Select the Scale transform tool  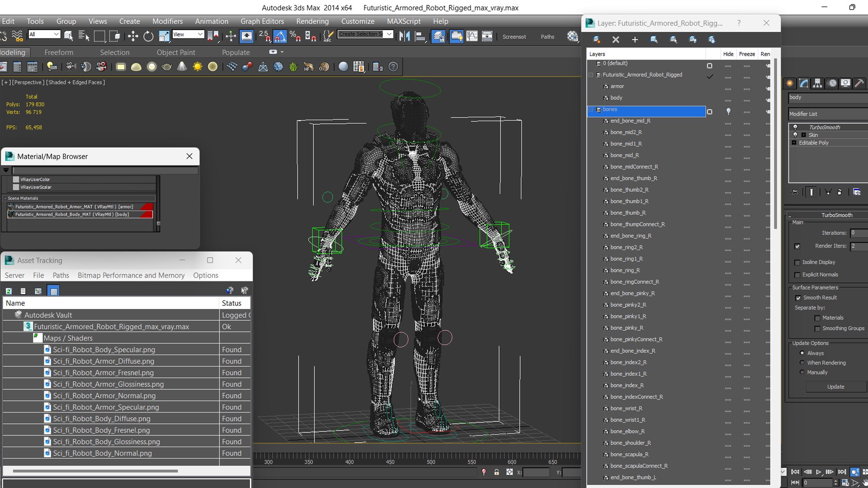click(x=164, y=36)
